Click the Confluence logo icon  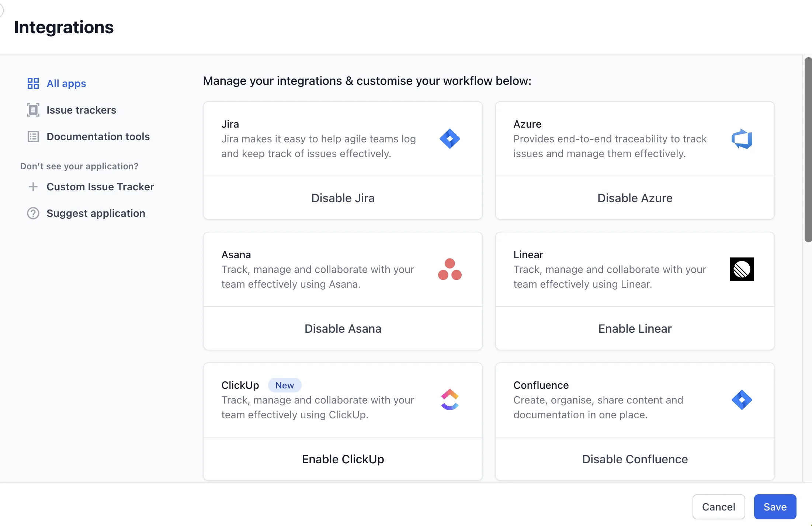(742, 400)
